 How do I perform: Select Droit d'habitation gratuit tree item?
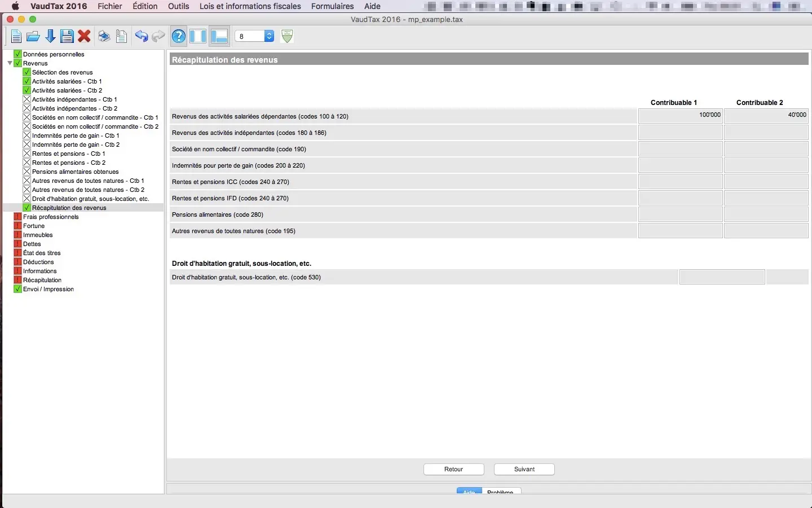click(x=90, y=199)
